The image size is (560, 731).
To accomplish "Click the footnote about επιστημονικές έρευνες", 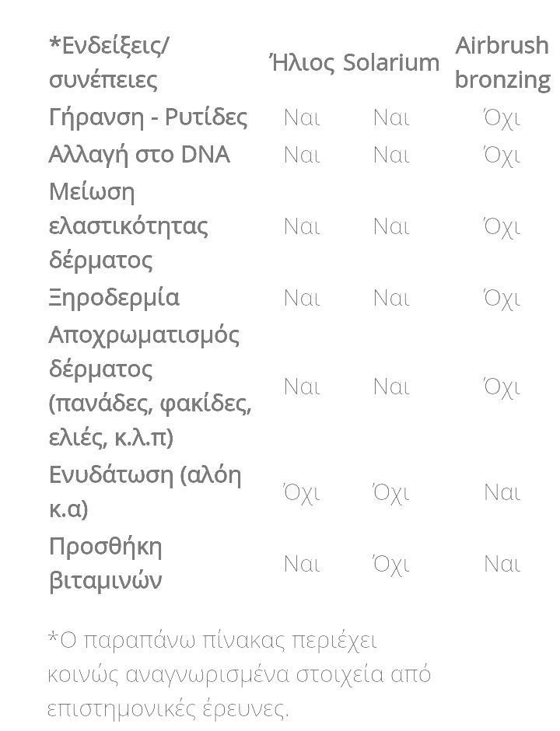I will 240,674.
